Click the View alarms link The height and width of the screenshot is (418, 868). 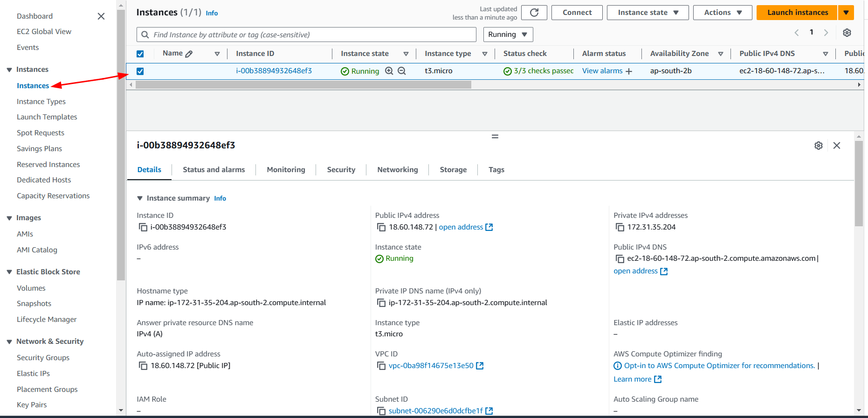(x=602, y=71)
